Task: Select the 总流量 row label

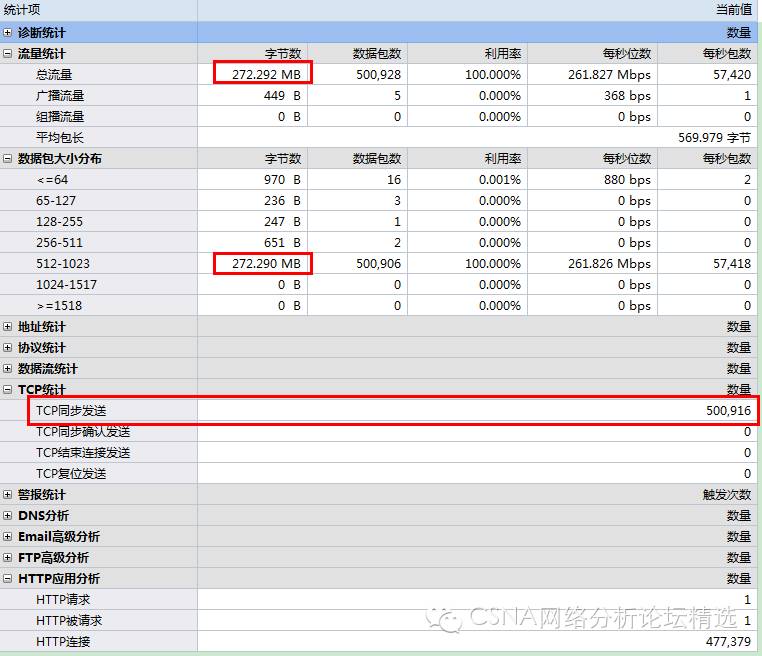Action: [54, 74]
